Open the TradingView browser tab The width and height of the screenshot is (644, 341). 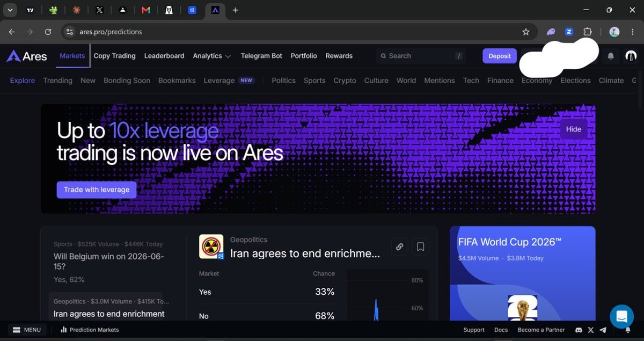30,10
